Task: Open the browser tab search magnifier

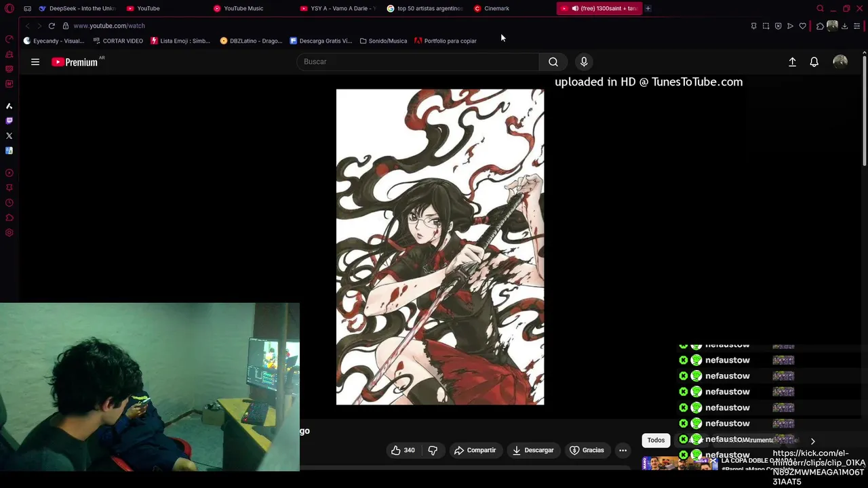Action: (820, 8)
